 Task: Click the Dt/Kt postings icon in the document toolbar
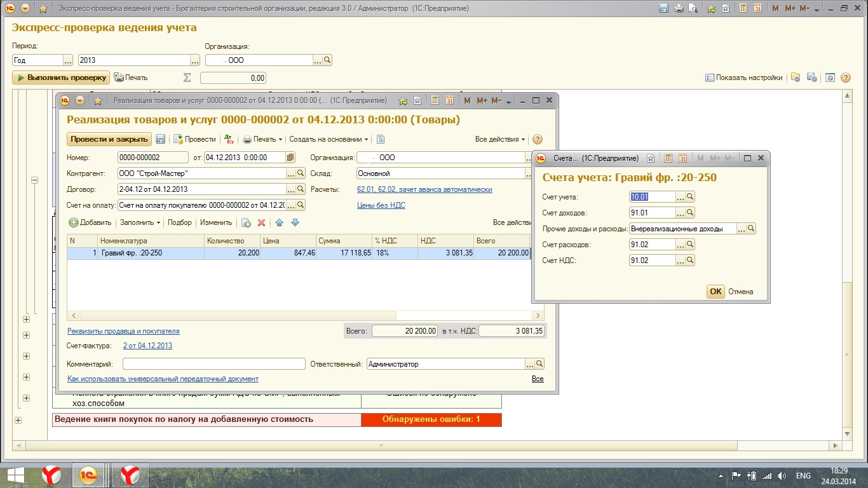(229, 139)
